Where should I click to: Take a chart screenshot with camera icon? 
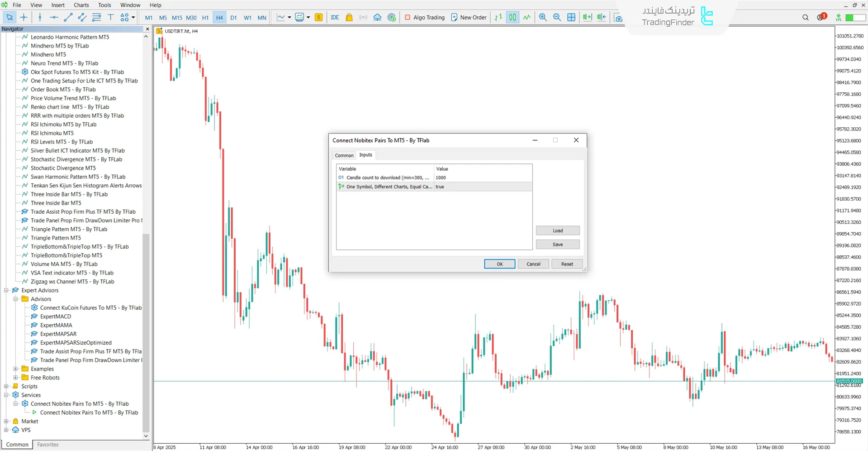pyautogui.click(x=618, y=18)
